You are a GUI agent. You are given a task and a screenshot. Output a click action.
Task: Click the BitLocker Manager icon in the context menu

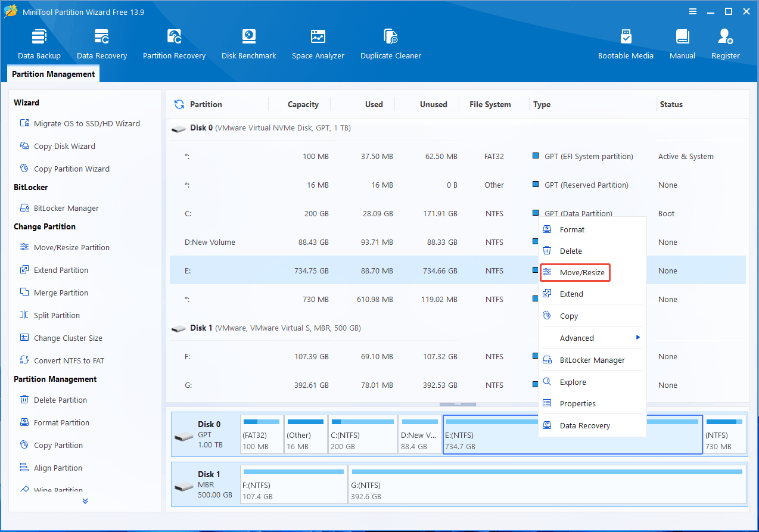click(547, 360)
